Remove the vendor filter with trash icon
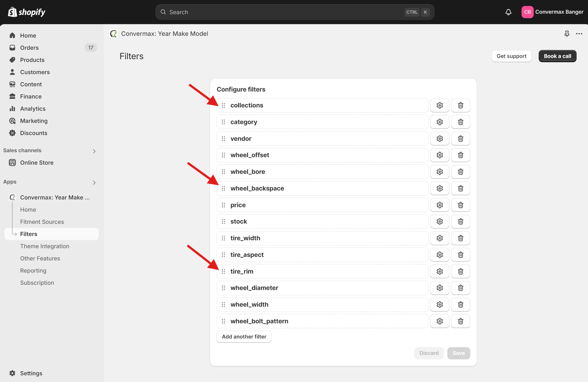This screenshot has height=382, width=588. 461,139
